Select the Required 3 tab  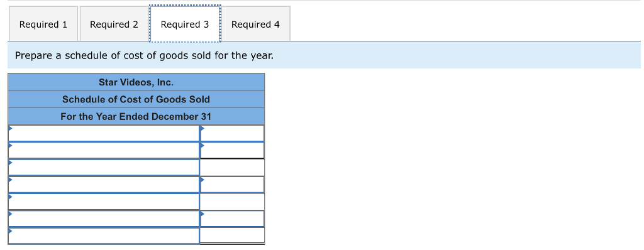[185, 24]
